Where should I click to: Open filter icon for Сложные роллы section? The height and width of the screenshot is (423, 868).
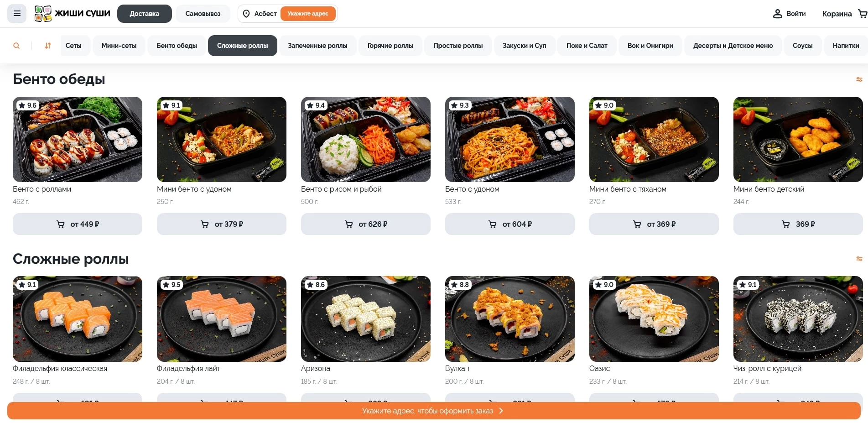pos(859,259)
